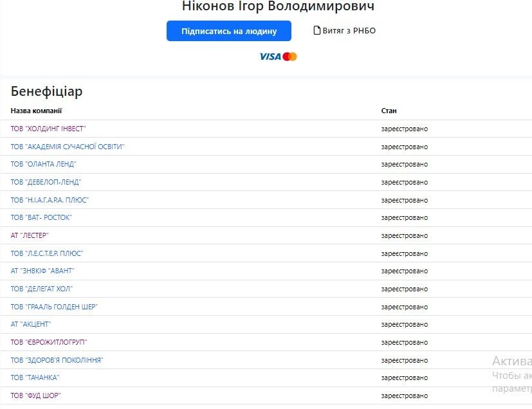Open ТОВ "ДЕЛЕГАТ ХОЛ" company link
Image resolution: width=532 pixels, height=409 pixels.
tap(42, 289)
